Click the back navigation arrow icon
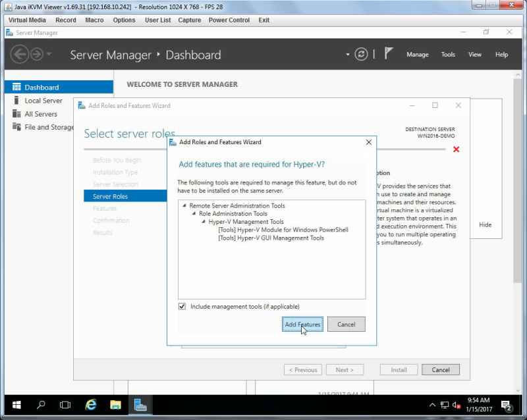527x420 pixels. (20, 54)
